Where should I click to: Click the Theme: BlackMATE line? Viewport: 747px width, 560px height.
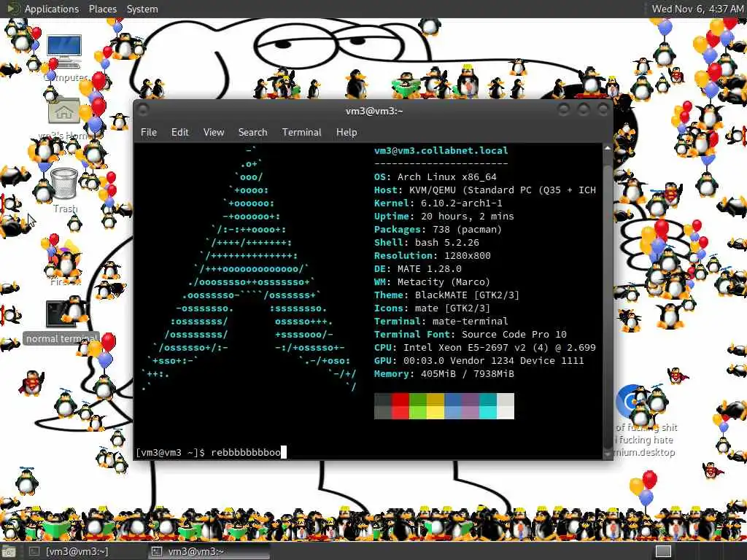coord(446,295)
